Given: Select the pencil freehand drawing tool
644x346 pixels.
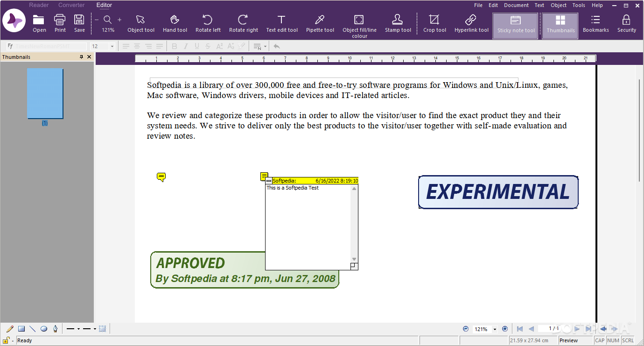Looking at the screenshot, I should 10,329.
